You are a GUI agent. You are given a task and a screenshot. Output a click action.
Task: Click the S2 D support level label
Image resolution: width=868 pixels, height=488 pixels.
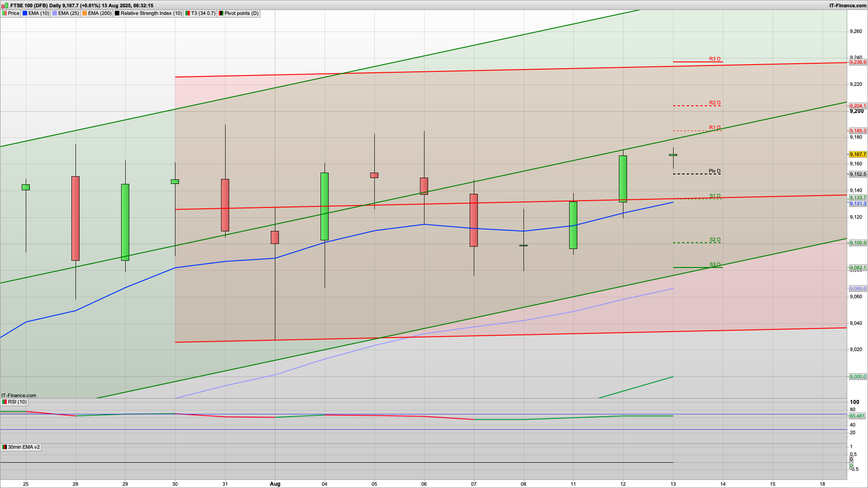pyautogui.click(x=715, y=240)
